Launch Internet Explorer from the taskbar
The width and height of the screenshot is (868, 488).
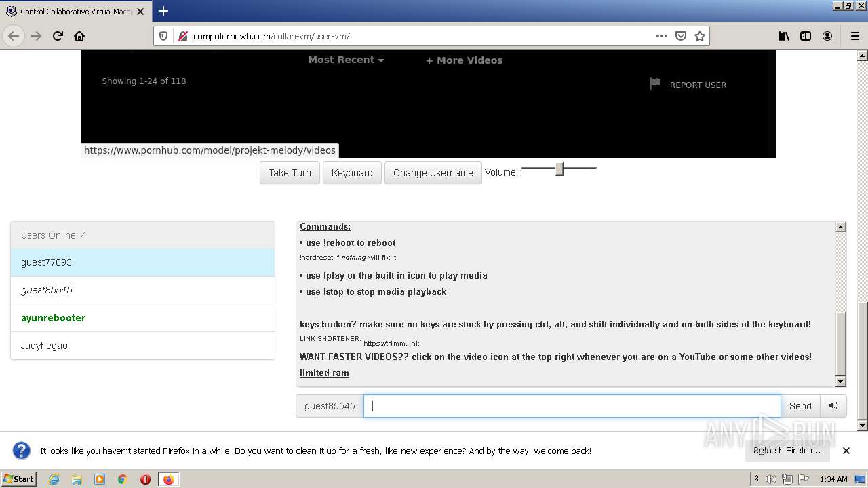[54, 479]
